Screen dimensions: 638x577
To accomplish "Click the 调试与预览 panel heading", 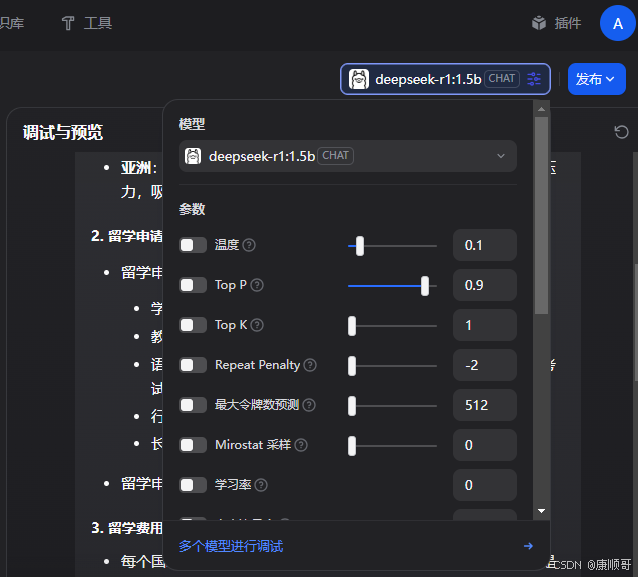I will pos(63,132).
